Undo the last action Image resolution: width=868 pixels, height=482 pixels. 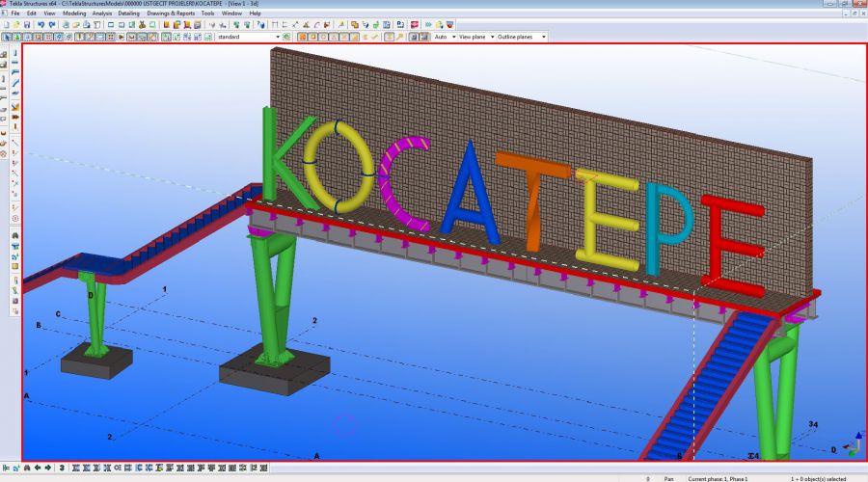41,25
